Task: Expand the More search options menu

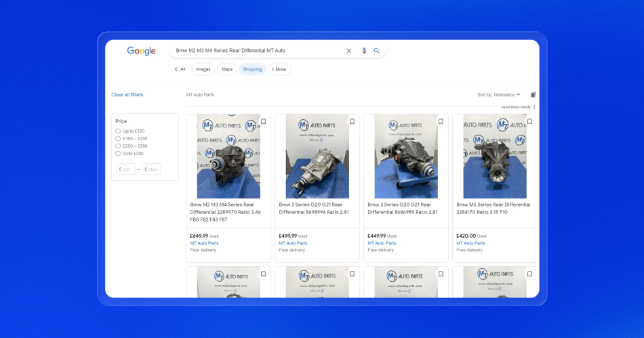Action: (x=279, y=69)
